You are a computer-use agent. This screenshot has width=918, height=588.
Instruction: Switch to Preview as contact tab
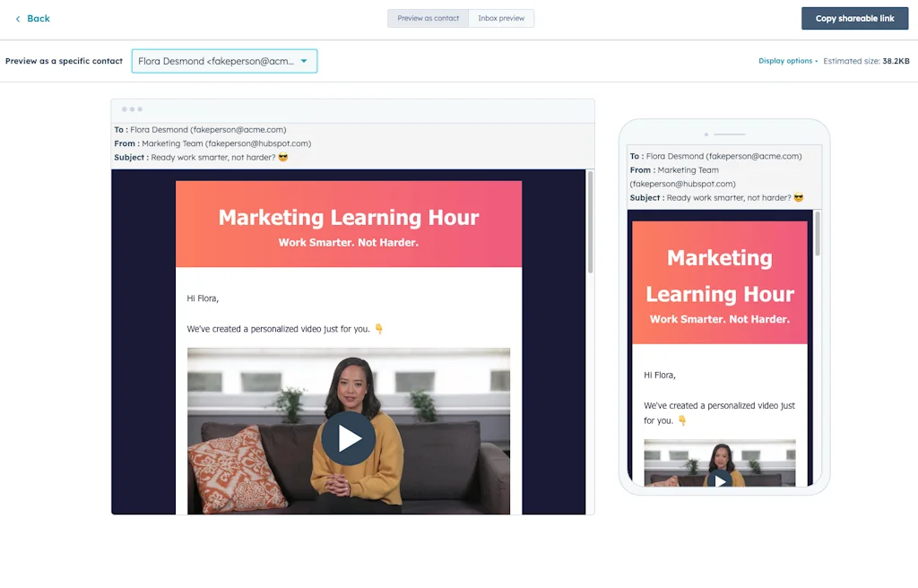pyautogui.click(x=428, y=18)
